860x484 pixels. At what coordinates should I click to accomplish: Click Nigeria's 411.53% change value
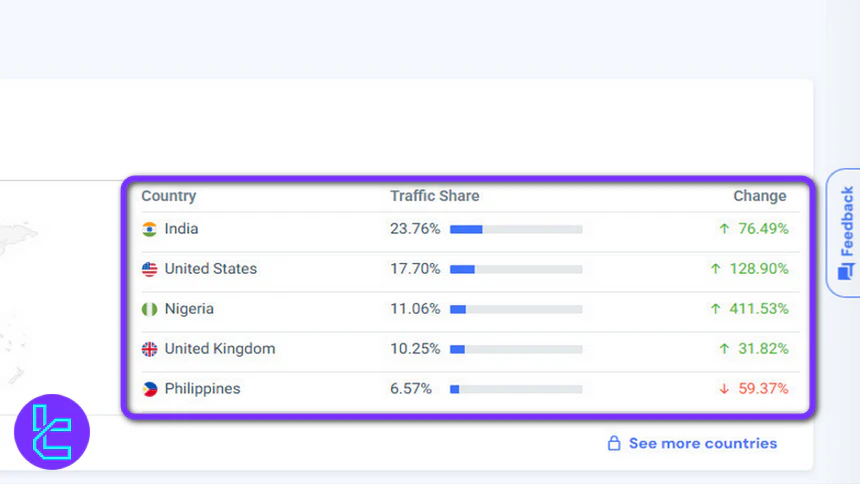pyautogui.click(x=758, y=309)
